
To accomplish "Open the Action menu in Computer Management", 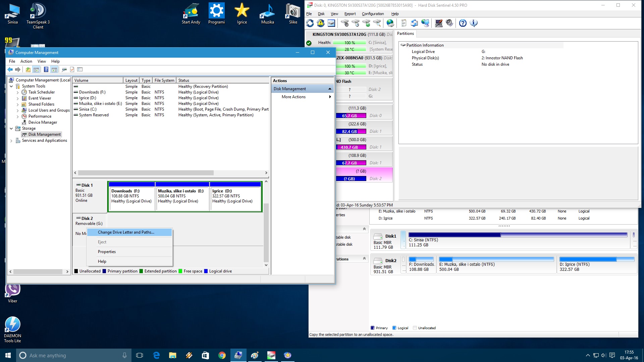I will pyautogui.click(x=26, y=61).
